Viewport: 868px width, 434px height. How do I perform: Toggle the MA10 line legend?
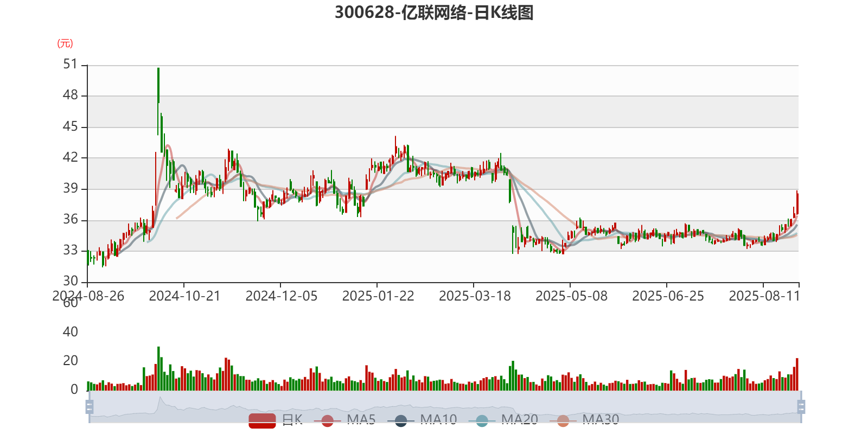coord(422,420)
